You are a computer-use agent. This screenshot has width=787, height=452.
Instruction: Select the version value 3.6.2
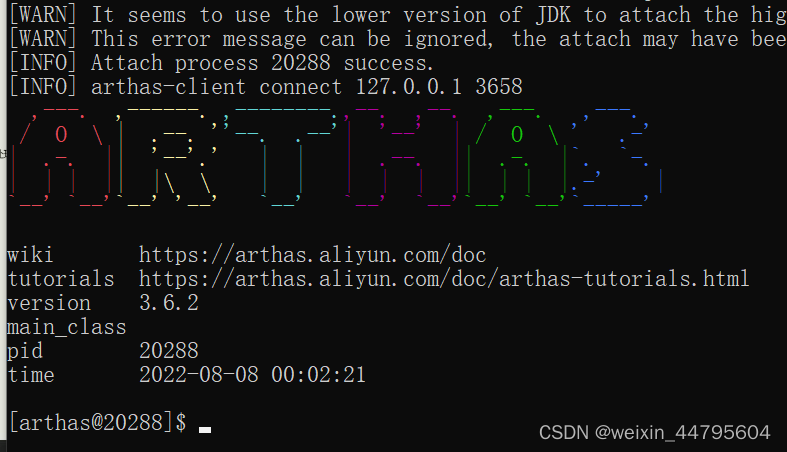click(169, 303)
